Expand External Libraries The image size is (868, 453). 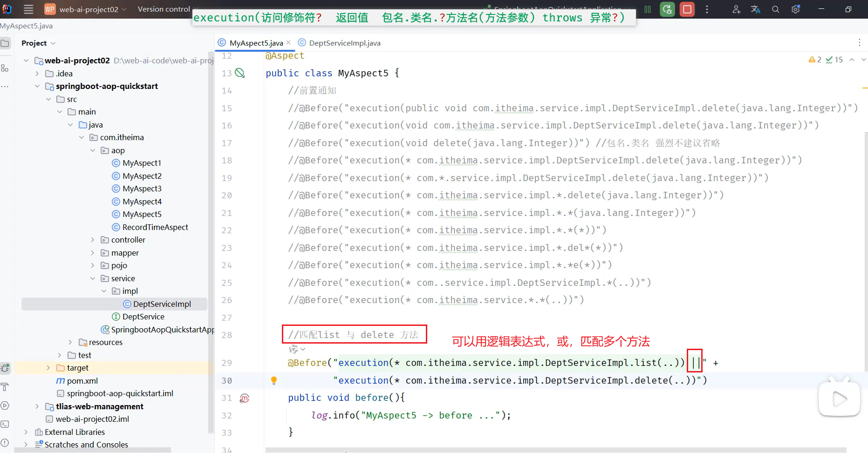tap(26, 432)
